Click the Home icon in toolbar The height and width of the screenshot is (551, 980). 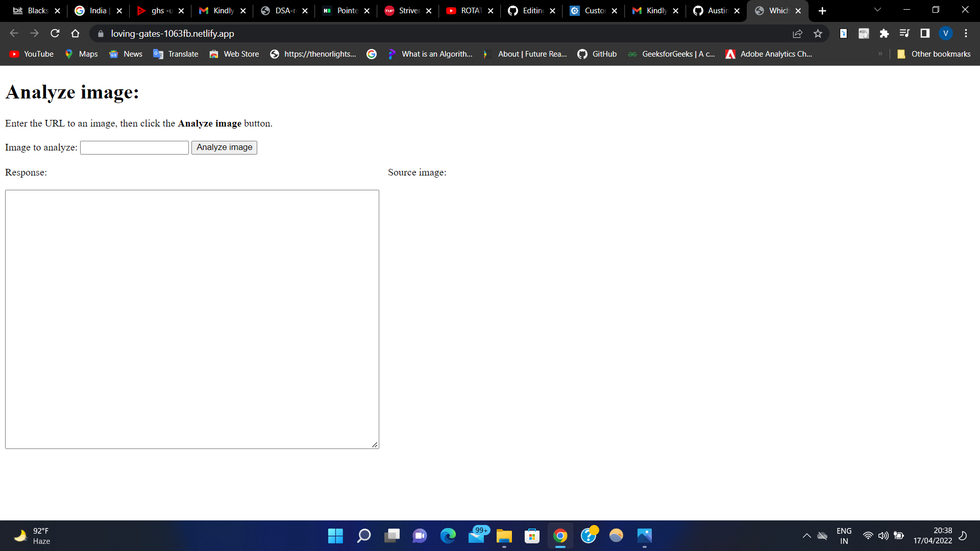pyautogui.click(x=76, y=34)
